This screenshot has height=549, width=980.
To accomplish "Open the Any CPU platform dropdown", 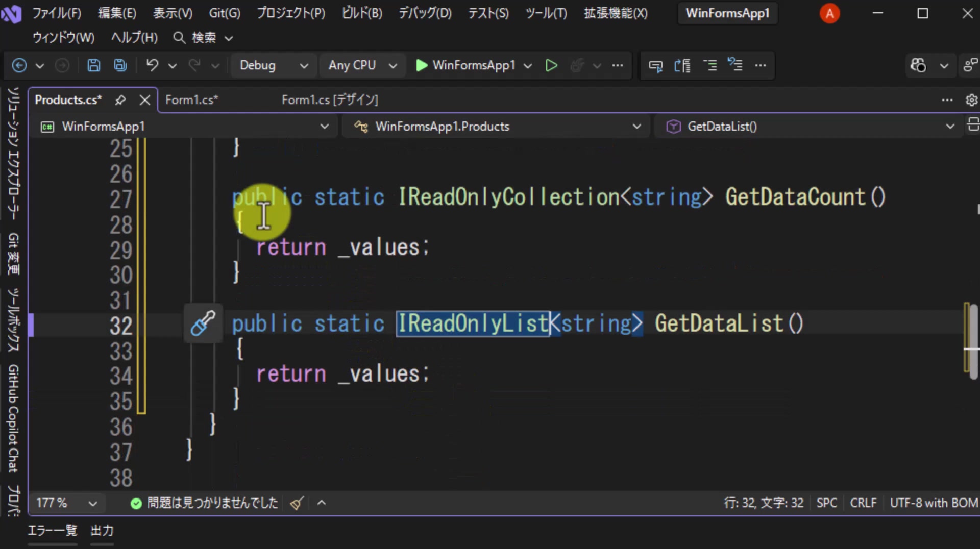I will coord(362,65).
